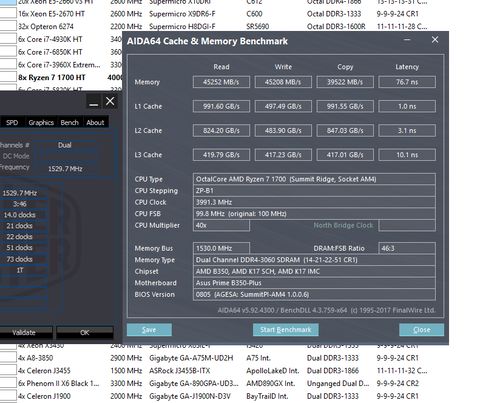The width and height of the screenshot is (480, 403).
Task: Click the Memory Latency 76.7 ns box
Action: pos(407,82)
